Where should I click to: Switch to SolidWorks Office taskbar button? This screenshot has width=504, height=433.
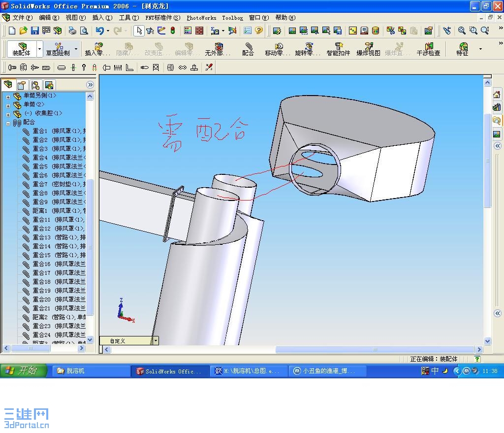pyautogui.click(x=170, y=371)
